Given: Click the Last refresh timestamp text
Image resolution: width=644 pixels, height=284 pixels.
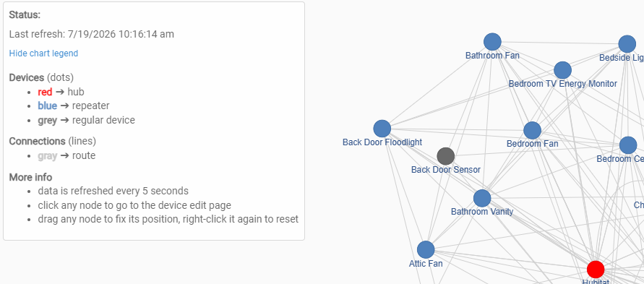Looking at the screenshot, I should [92, 34].
